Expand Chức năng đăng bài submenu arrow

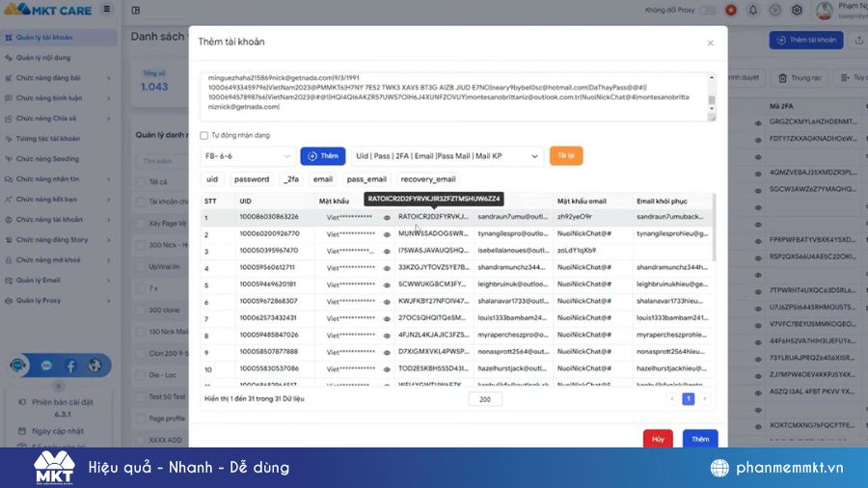coord(108,78)
